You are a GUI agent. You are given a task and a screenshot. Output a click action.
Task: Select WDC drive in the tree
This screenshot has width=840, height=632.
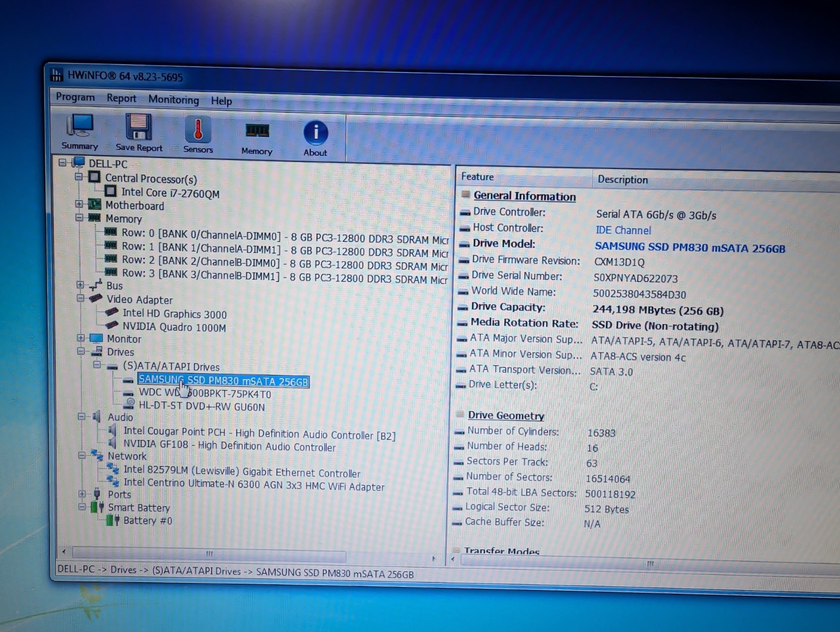tap(205, 393)
